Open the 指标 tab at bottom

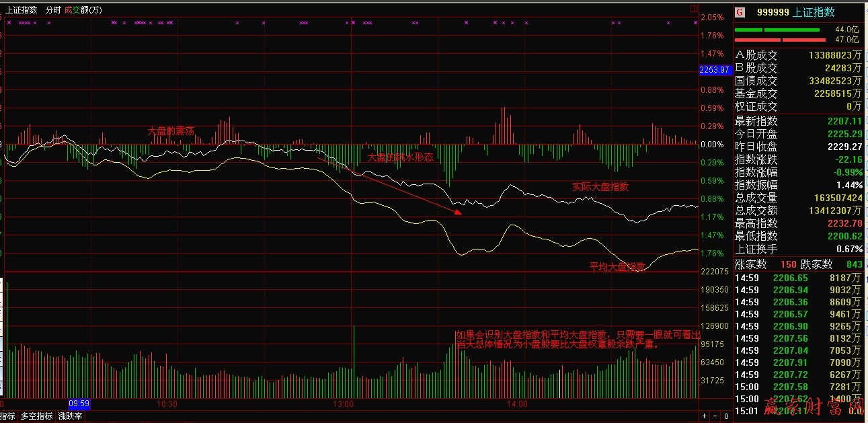(7, 416)
